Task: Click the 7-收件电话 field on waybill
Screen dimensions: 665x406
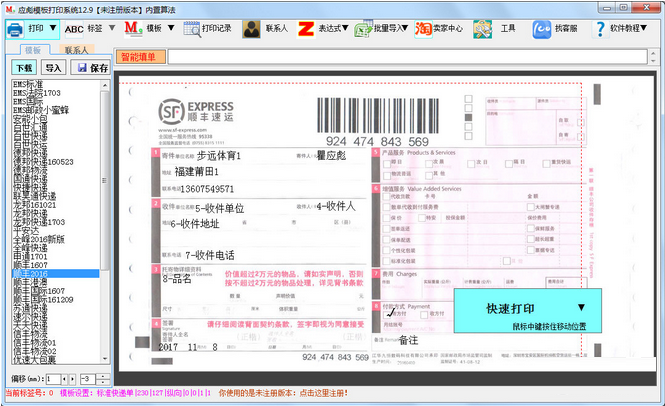Action: click(210, 255)
